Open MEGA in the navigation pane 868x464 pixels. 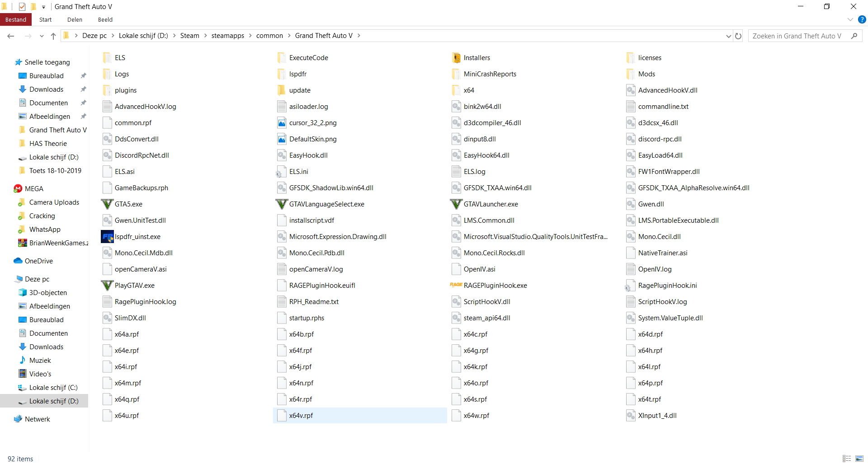tap(34, 189)
